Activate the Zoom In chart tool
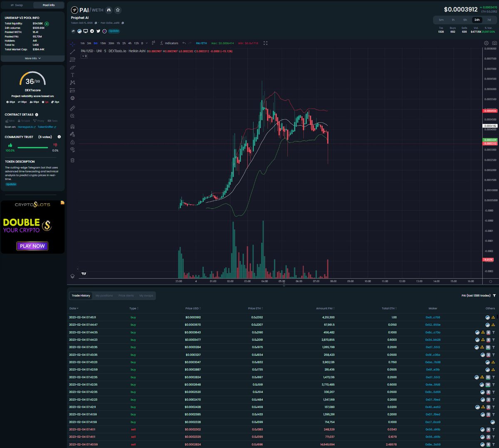 (x=72, y=116)
